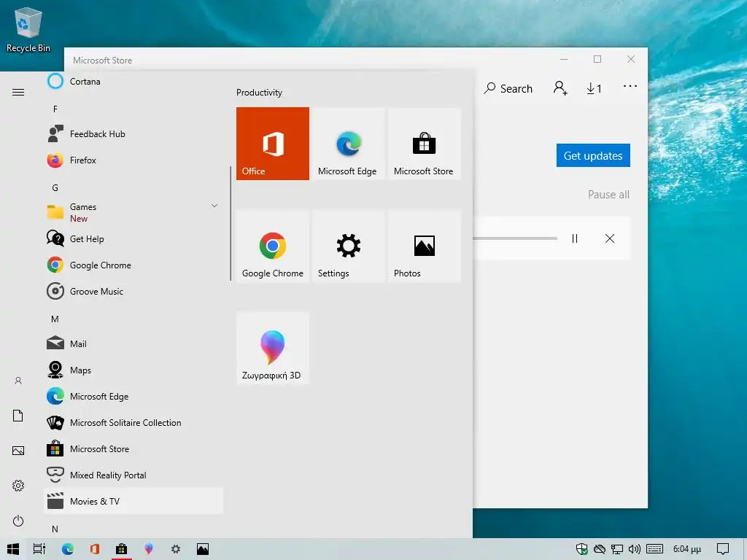
Task: Open the Ζωγραφική 3D tile
Action: [x=273, y=348]
